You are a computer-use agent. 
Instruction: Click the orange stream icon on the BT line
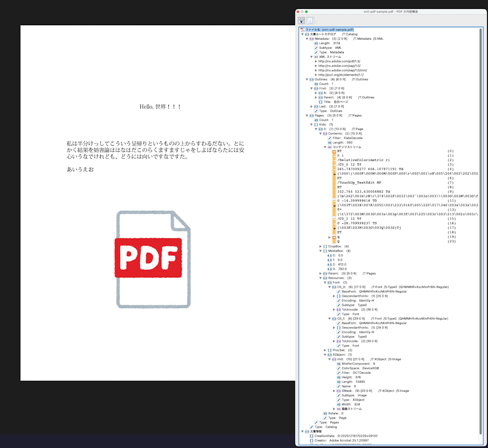(x=333, y=151)
